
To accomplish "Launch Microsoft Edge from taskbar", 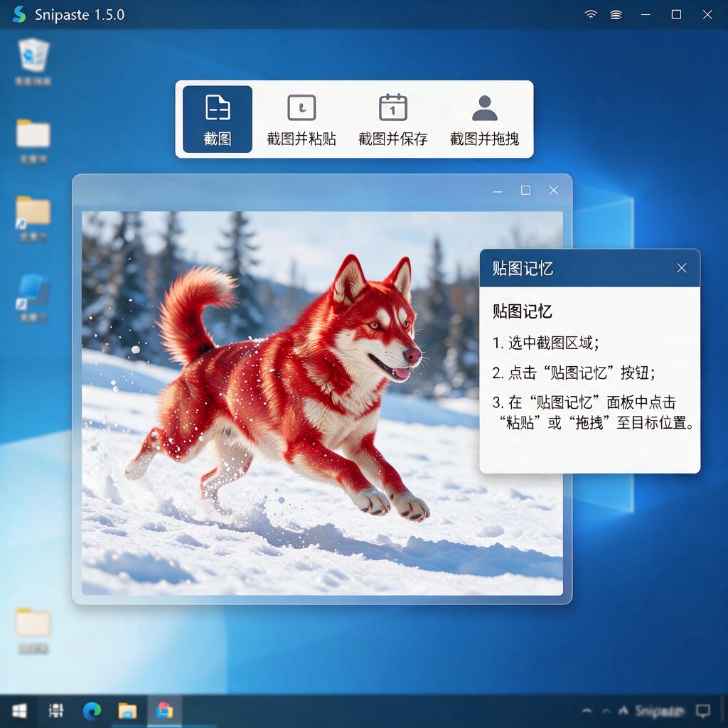I will [92, 711].
